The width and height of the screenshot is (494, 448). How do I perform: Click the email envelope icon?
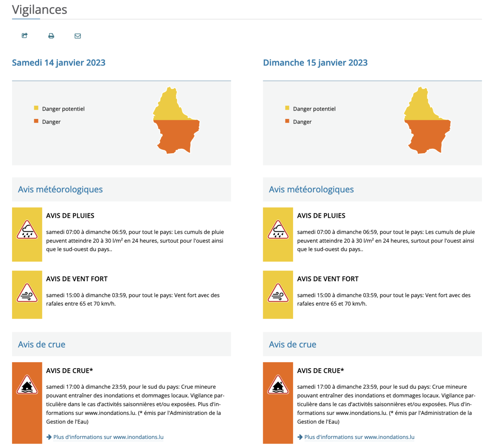(78, 36)
